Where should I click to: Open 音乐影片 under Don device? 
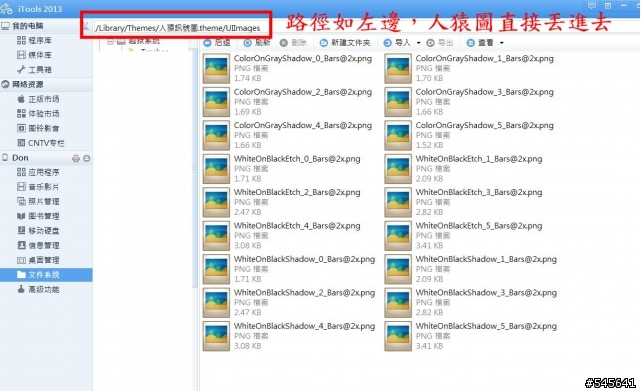point(38,187)
